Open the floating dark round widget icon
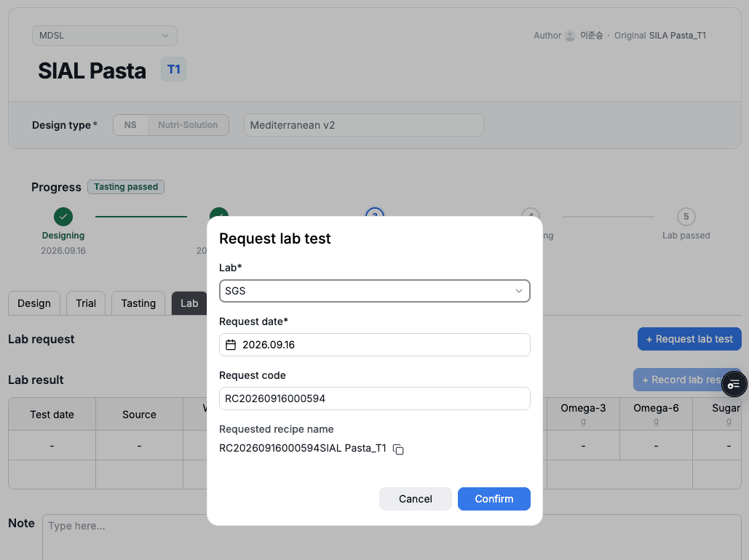 click(x=734, y=384)
